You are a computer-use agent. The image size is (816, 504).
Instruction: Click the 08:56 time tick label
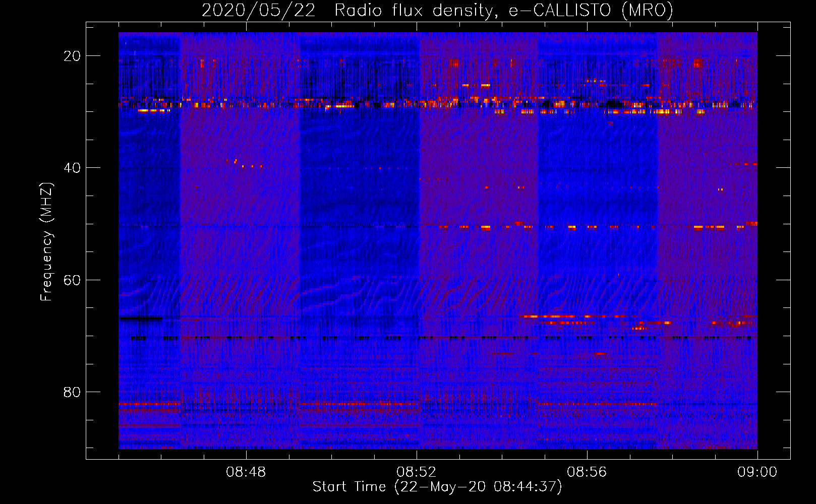(587, 472)
